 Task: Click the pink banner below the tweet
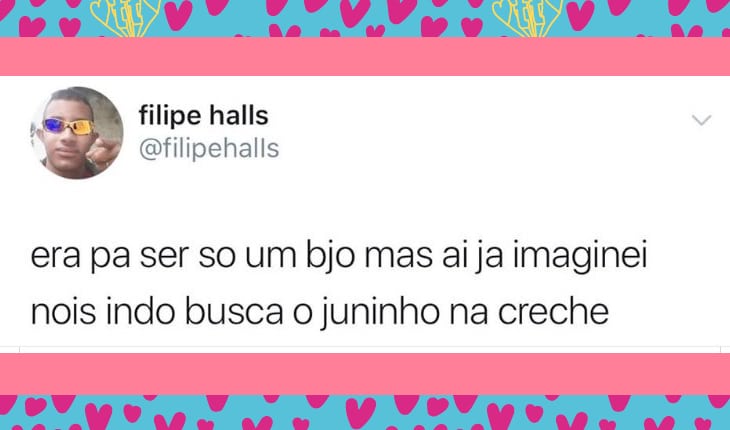click(x=365, y=374)
